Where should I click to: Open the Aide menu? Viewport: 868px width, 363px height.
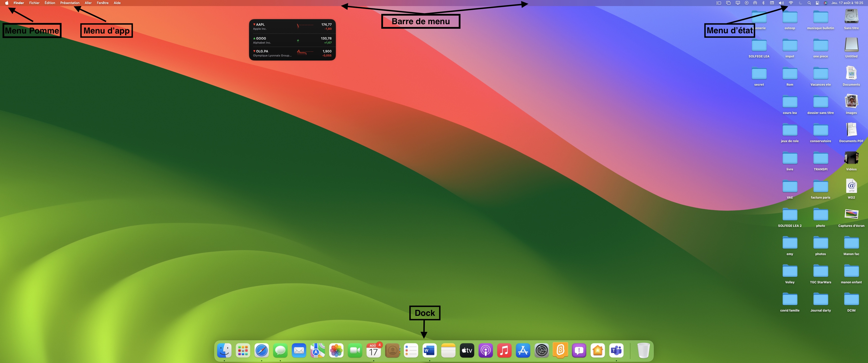[x=117, y=3]
